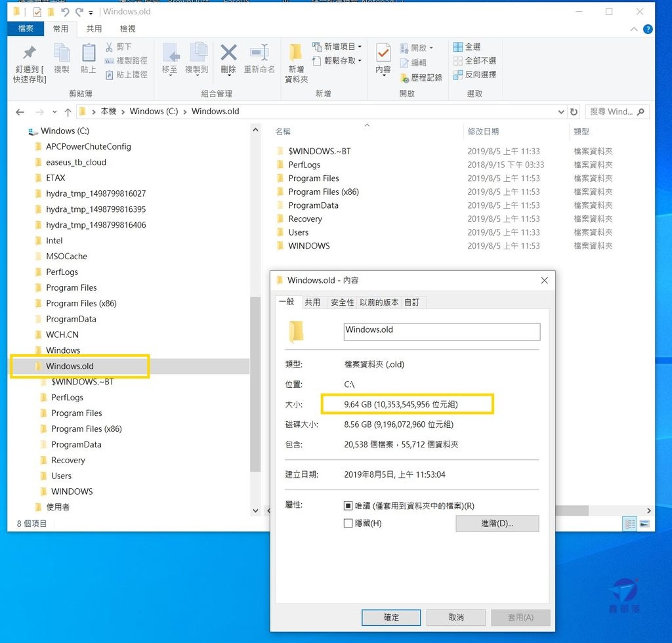Open the Delete button's dropdown arrow
Viewport: 672px width, 643px height.
(229, 75)
